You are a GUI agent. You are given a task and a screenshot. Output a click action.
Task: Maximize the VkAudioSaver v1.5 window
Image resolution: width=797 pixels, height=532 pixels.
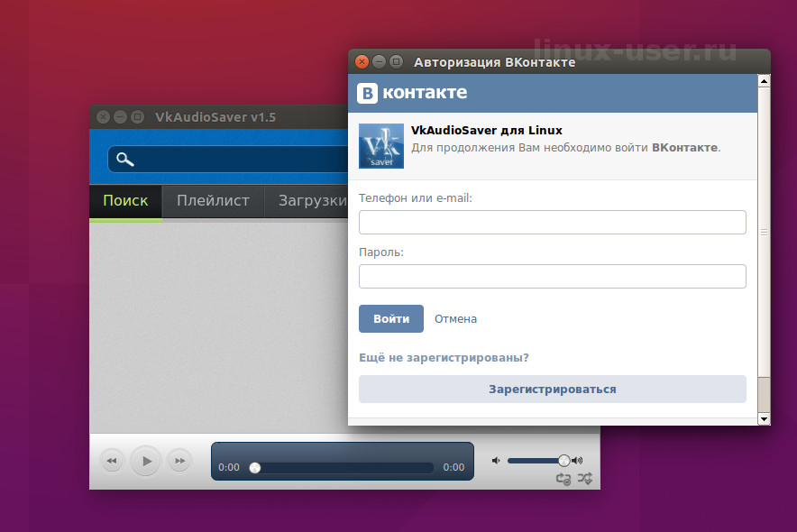click(137, 117)
